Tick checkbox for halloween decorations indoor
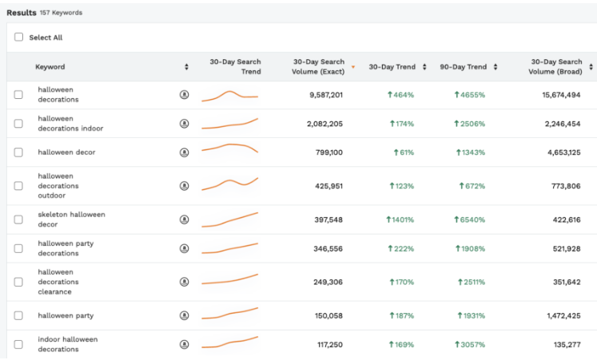 pos(18,124)
